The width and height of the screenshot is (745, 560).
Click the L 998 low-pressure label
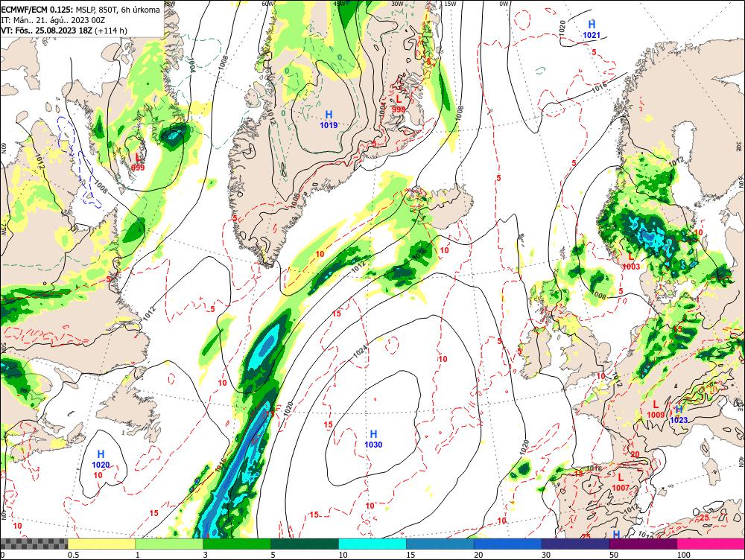[399, 104]
